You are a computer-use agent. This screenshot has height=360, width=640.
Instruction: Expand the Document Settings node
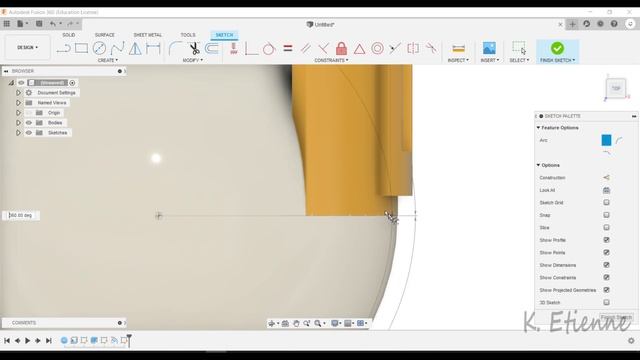[18, 93]
